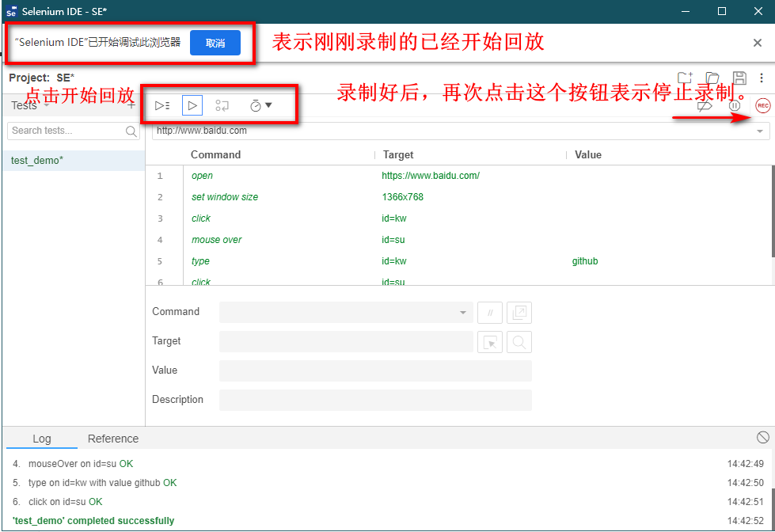Click the step over command icon
This screenshot has width=775, height=532.
[222, 105]
